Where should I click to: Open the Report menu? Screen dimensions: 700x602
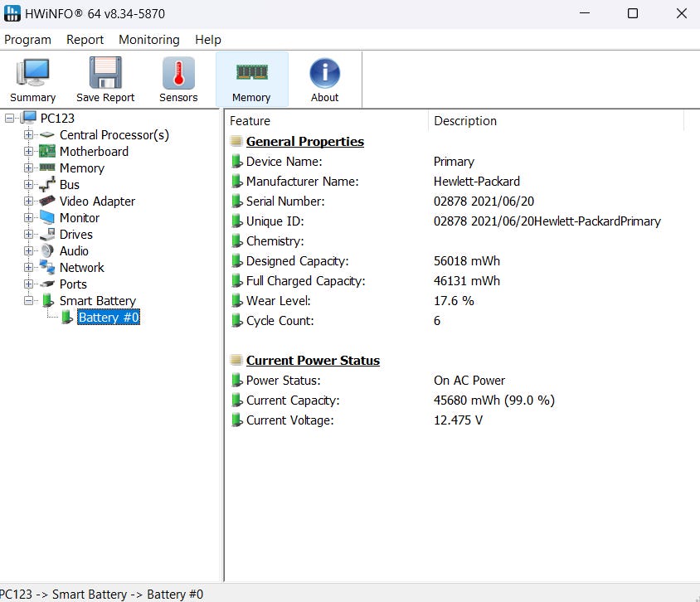click(x=85, y=40)
